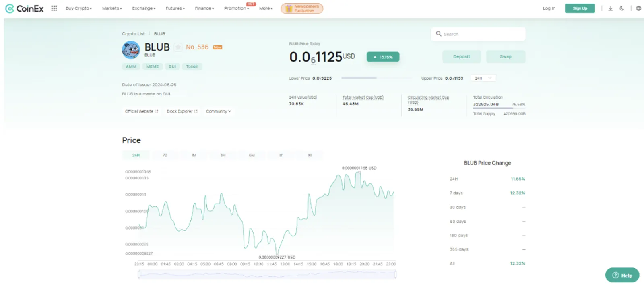The image size is (644, 292).
Task: Click the BLUB coin avatar
Action: pos(131,50)
